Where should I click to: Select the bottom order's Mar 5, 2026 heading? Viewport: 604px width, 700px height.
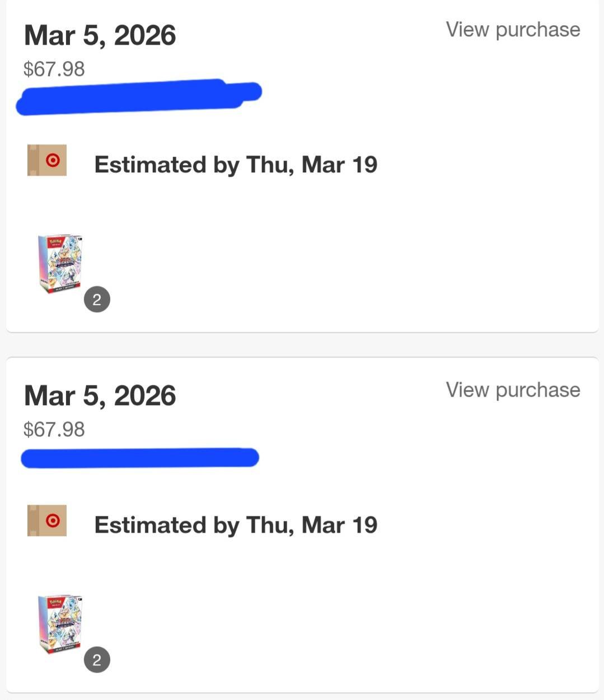click(x=100, y=396)
